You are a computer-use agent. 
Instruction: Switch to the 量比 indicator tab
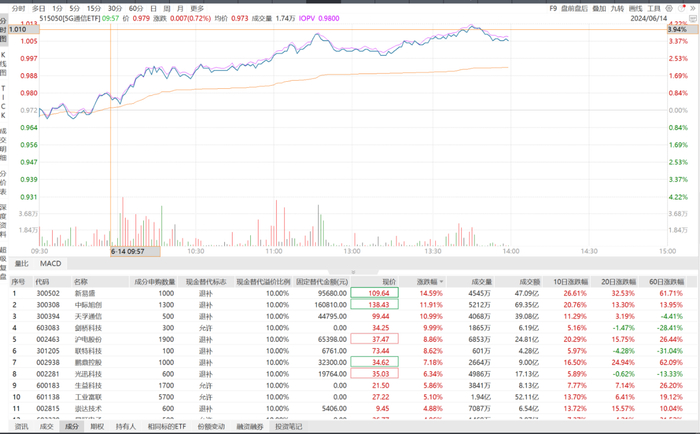(x=21, y=263)
